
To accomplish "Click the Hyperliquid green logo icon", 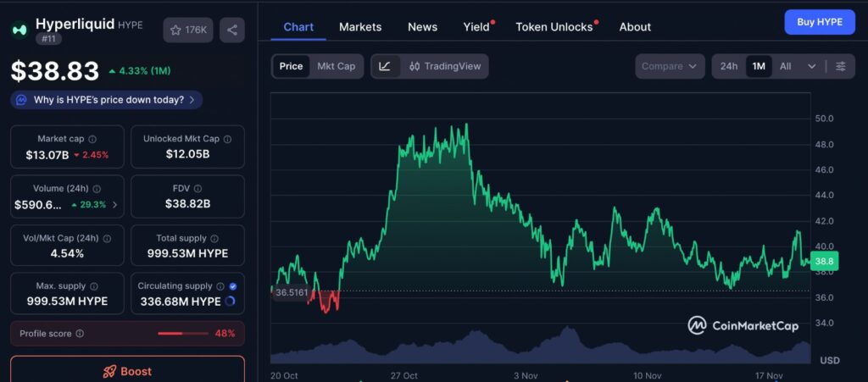I will 20,30.
